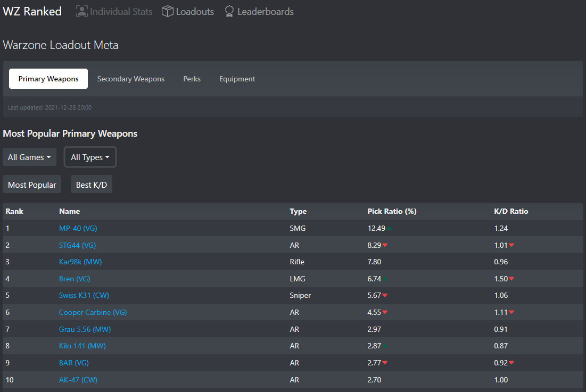Expand the All Games dropdown
586x392 pixels.
point(29,157)
